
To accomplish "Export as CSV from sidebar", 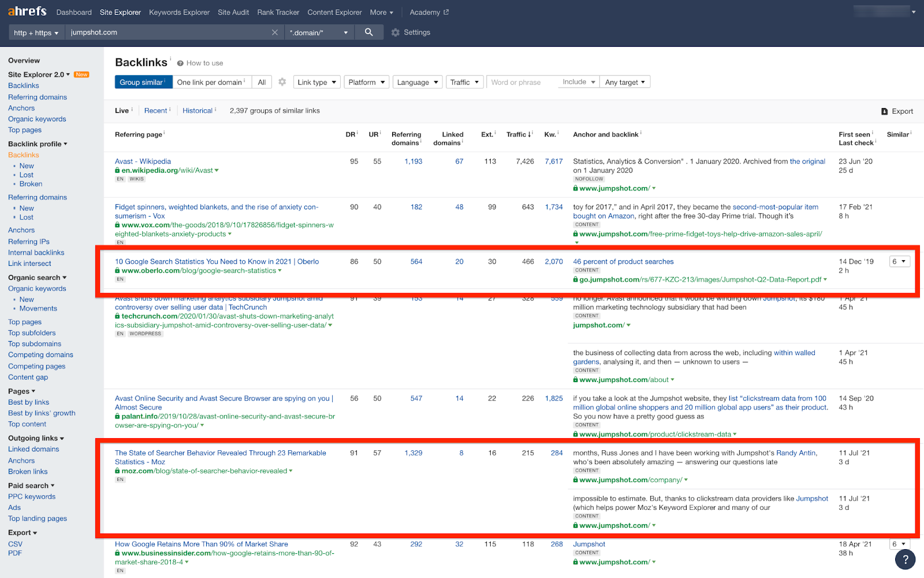I will point(15,544).
